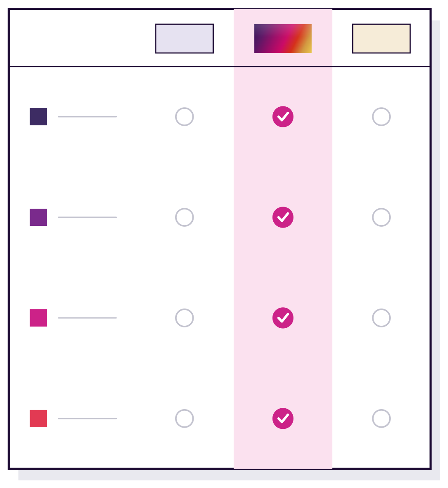Click the magenta square icon
Screen dimensions: 448x488
coord(39,318)
